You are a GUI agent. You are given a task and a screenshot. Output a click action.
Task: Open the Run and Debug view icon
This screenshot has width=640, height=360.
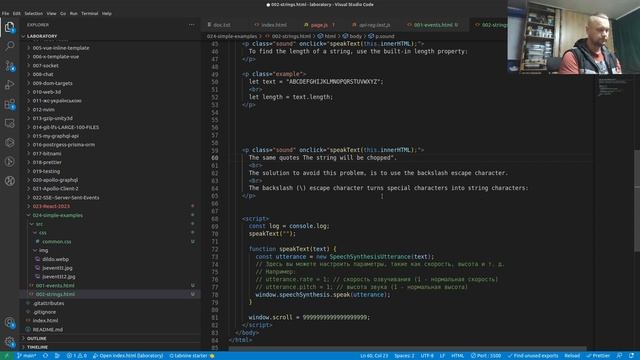9,84
